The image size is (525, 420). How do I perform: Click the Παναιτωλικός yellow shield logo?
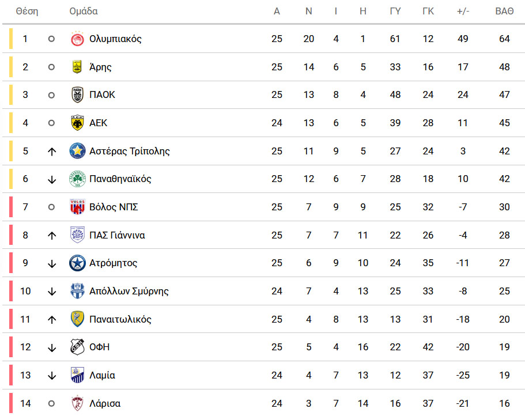[77, 319]
